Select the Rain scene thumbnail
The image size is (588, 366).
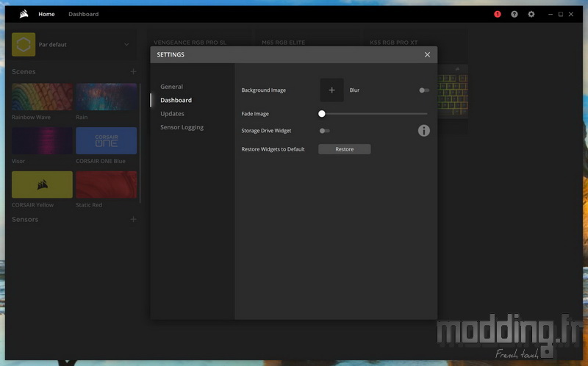tap(106, 97)
